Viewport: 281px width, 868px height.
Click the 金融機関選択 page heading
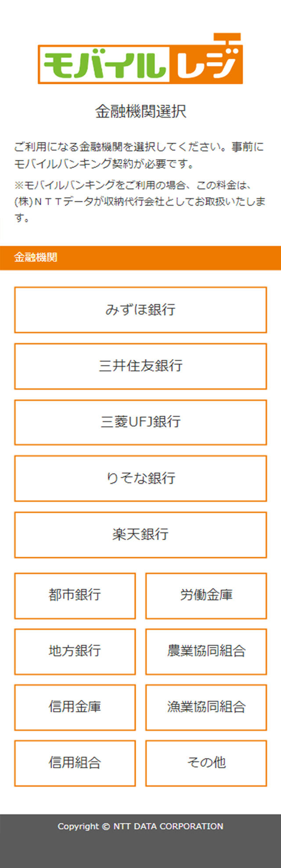[x=140, y=111]
